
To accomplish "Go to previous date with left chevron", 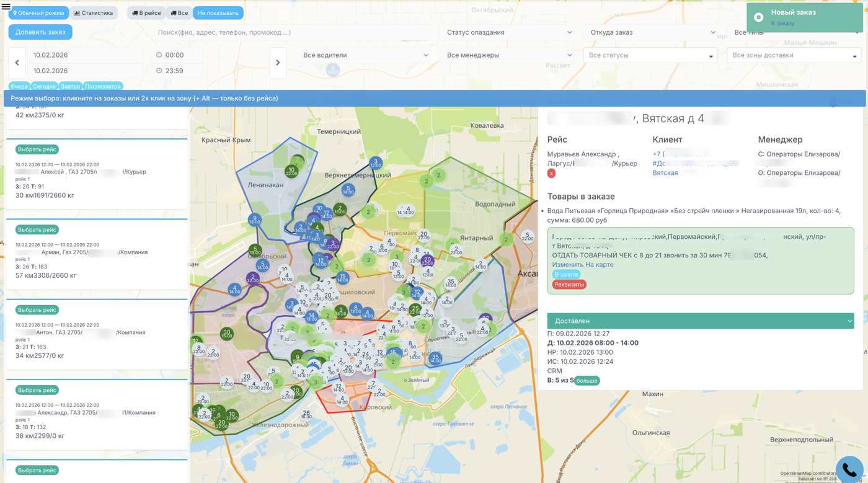I will tap(17, 63).
